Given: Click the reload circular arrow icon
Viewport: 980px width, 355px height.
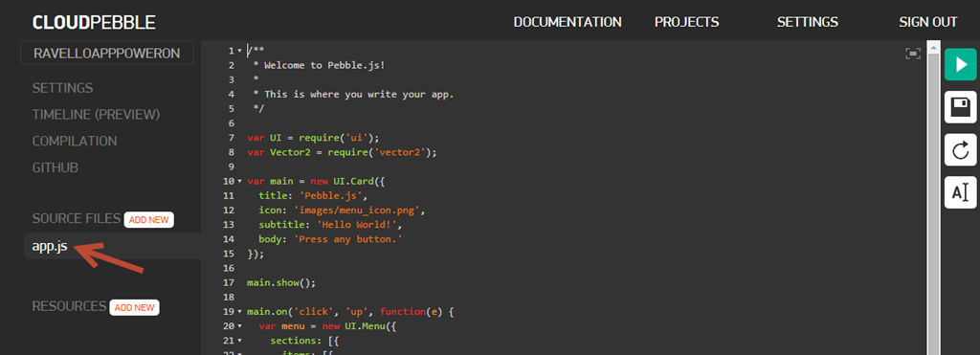Looking at the screenshot, I should 961,150.
